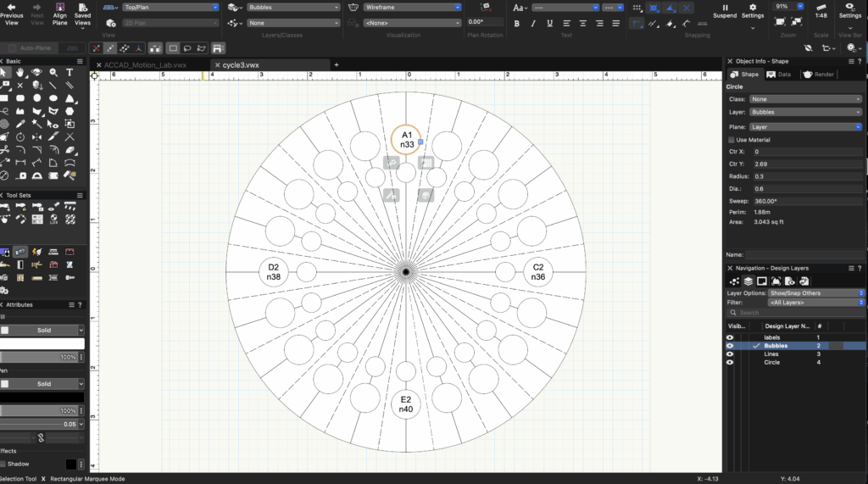
Task: Select the Rounded Rectangle tool
Action: [x=20, y=98]
